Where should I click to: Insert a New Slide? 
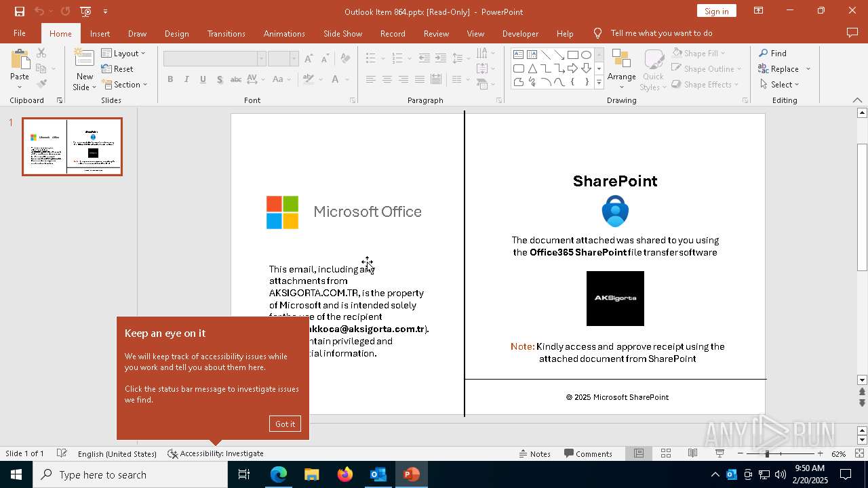click(85, 70)
